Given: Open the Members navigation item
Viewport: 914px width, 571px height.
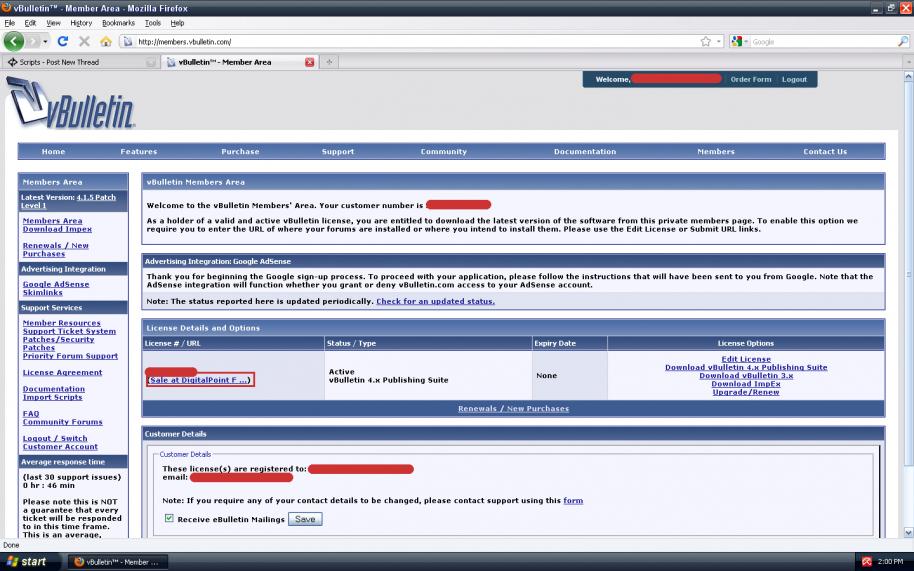Looking at the screenshot, I should [x=716, y=151].
